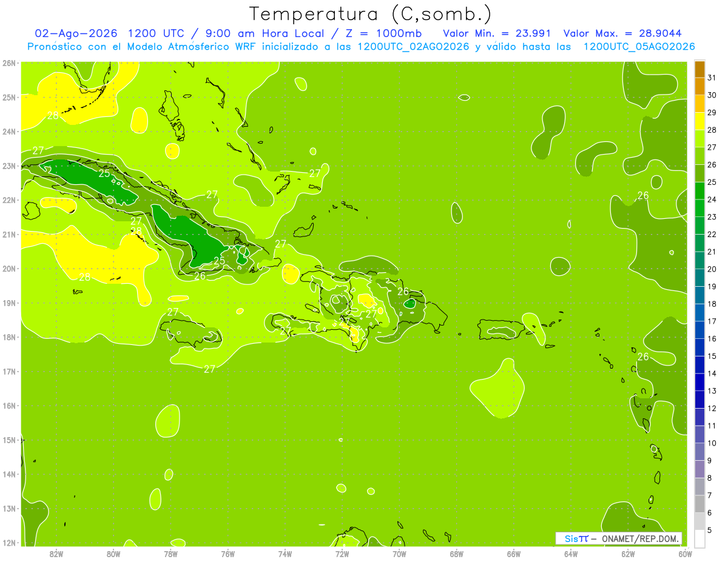The height and width of the screenshot is (562, 728).
Task: Click the color bar segment between 25 and 26
Action: (699, 173)
